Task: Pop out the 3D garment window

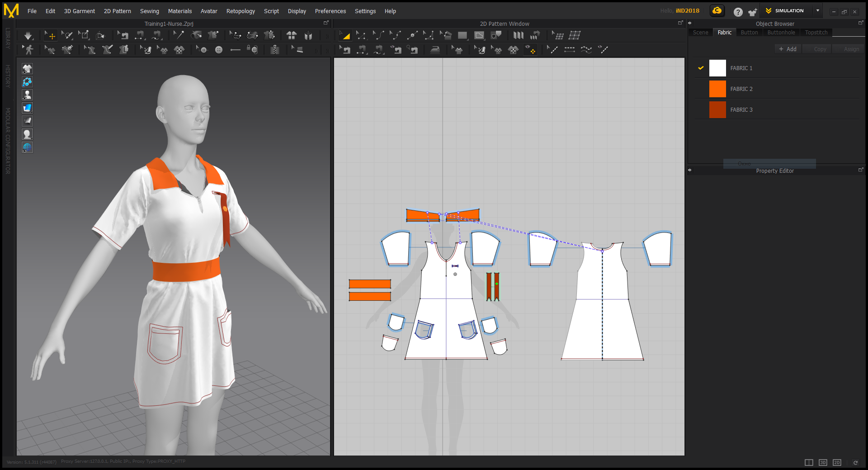Action: 326,23
